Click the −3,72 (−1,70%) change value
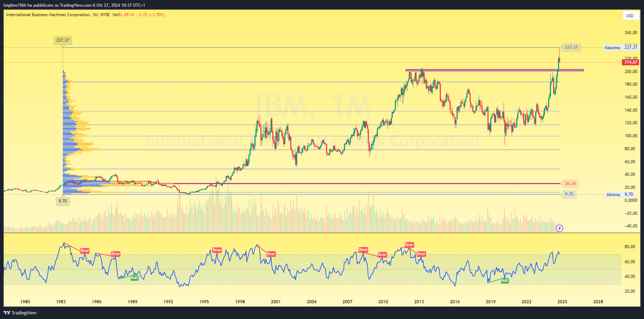The image size is (644, 319). click(x=151, y=15)
